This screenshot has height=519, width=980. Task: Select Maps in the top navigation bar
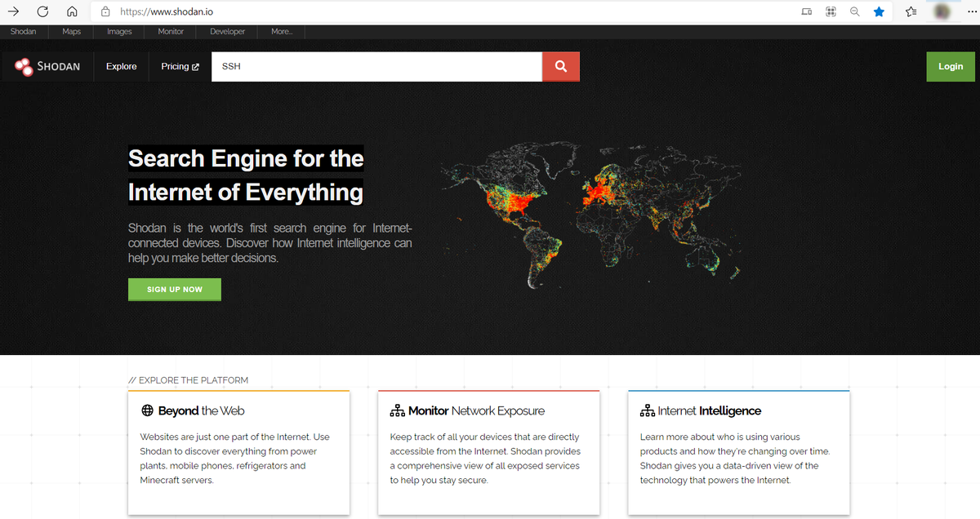(71, 31)
